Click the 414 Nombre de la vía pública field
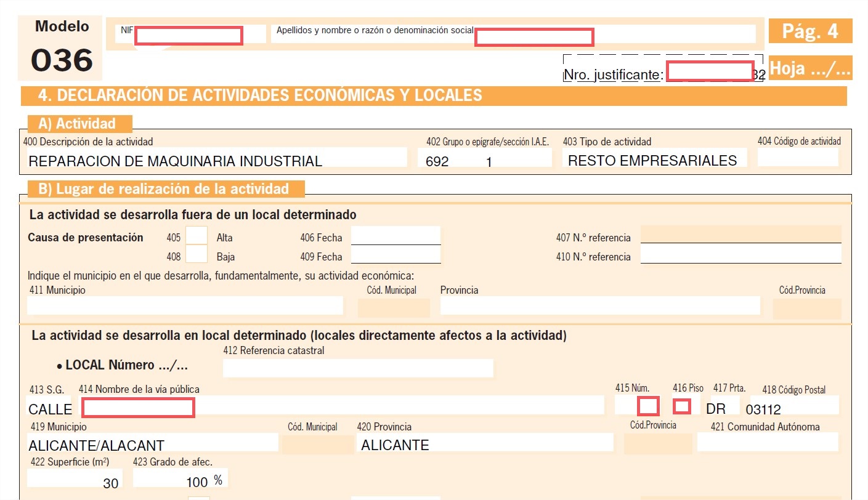The height and width of the screenshot is (500, 868). coord(341,405)
